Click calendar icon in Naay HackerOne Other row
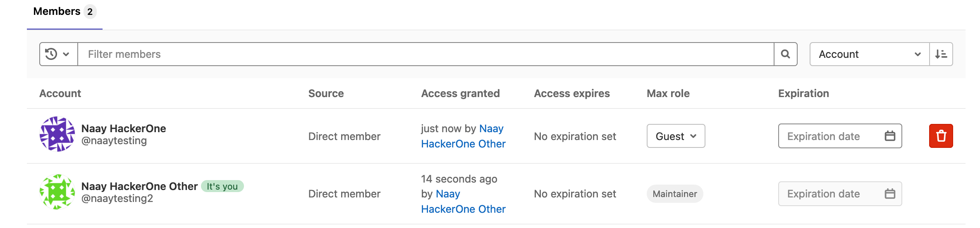The width and height of the screenshot is (980, 228). point(890,194)
